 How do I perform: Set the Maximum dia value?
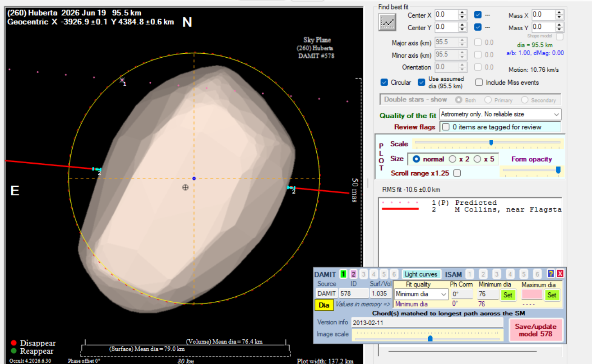[x=552, y=295]
